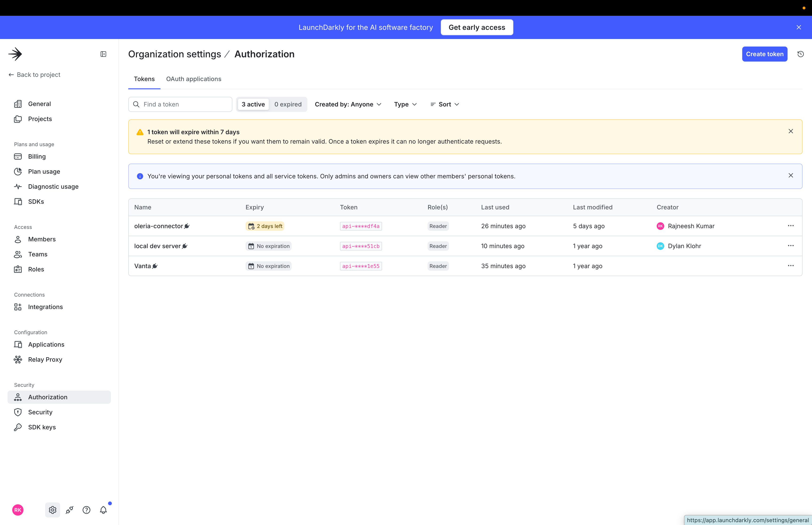Open the RK user avatar menu

pos(18,510)
